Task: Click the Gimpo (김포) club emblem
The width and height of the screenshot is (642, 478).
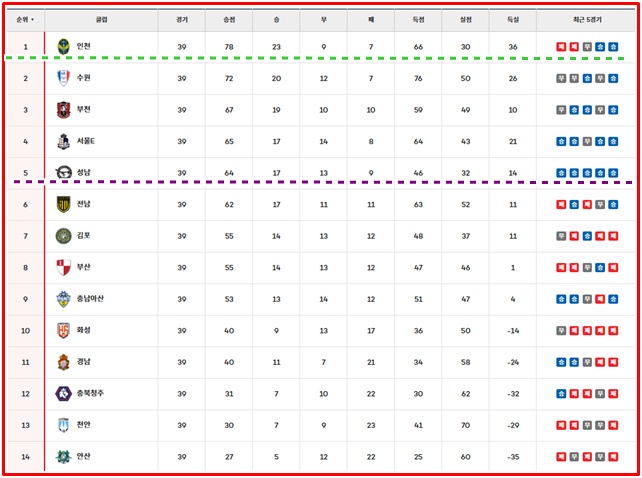Action: coord(64,236)
